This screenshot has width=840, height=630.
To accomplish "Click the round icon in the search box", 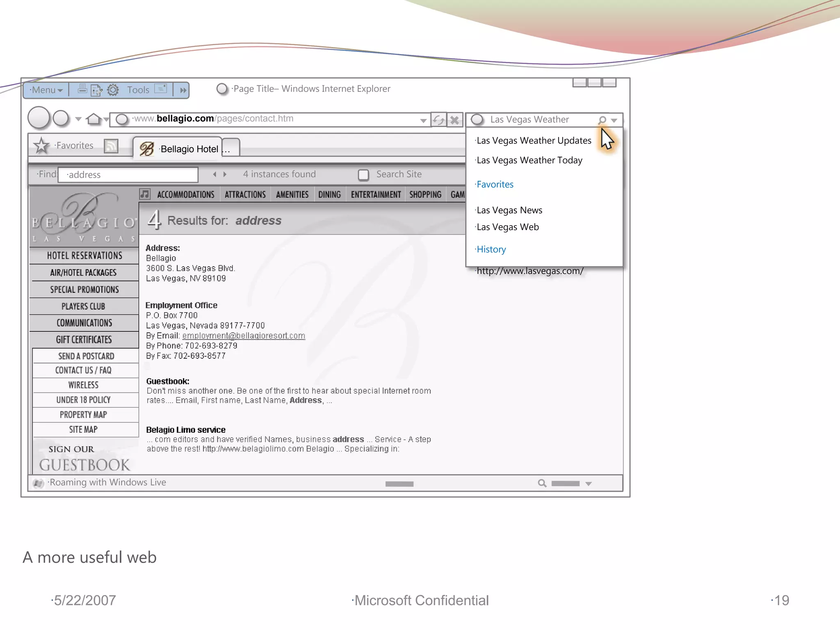I will click(477, 119).
